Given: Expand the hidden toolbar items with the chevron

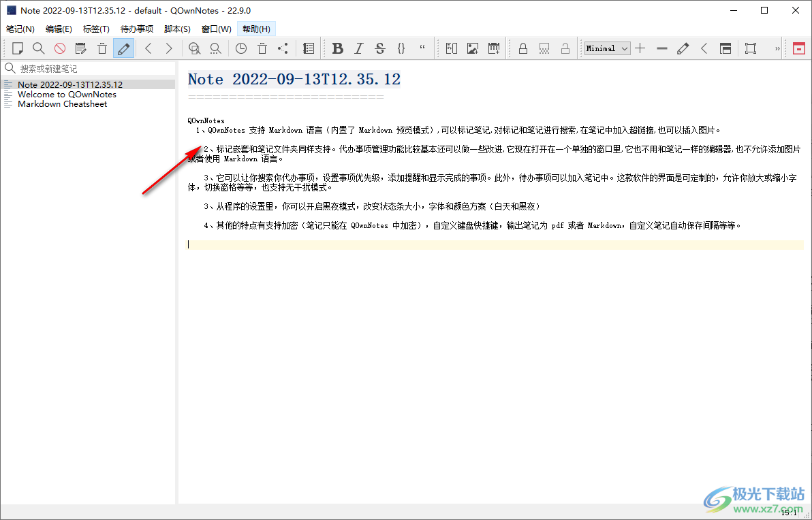Looking at the screenshot, I should pos(777,48).
